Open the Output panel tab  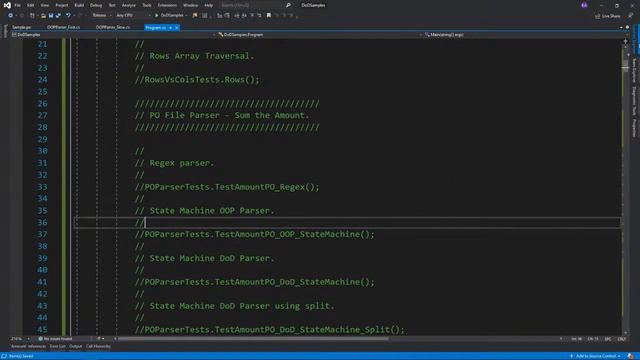point(76,346)
